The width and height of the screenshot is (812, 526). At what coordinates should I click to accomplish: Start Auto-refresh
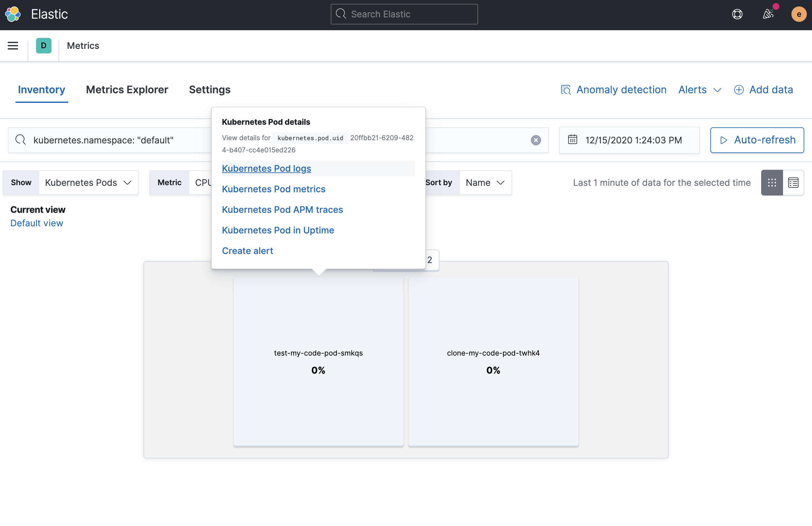click(757, 140)
